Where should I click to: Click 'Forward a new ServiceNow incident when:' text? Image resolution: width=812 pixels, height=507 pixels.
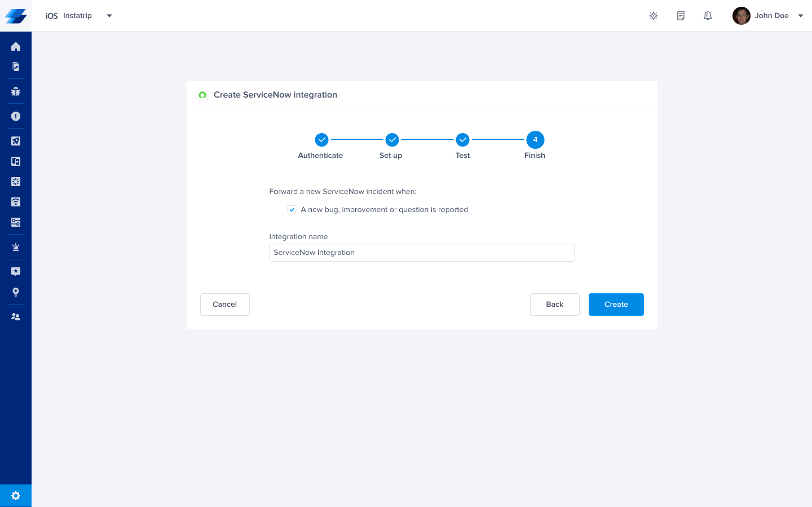pos(343,192)
